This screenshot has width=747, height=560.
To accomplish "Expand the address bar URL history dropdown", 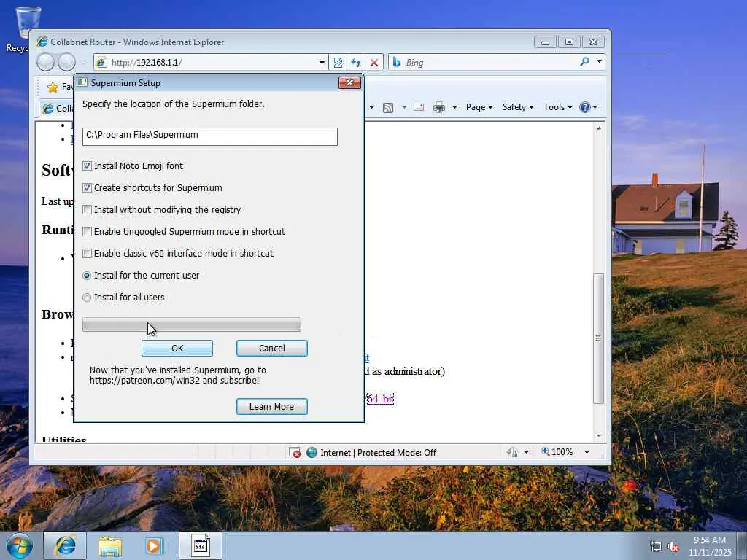I will point(322,63).
